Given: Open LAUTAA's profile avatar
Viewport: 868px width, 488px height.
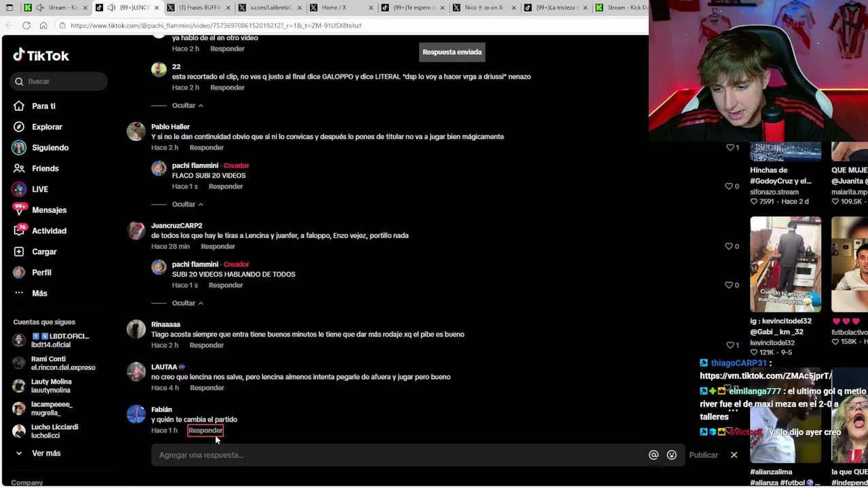Looking at the screenshot, I should pos(136,372).
